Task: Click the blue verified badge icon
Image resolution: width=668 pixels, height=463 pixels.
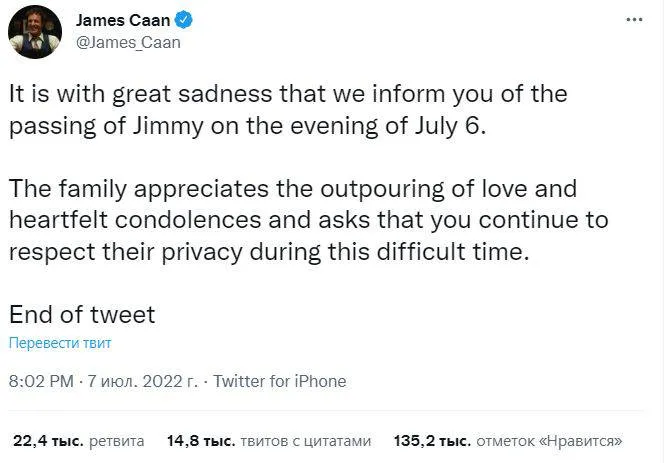Action: [x=184, y=20]
